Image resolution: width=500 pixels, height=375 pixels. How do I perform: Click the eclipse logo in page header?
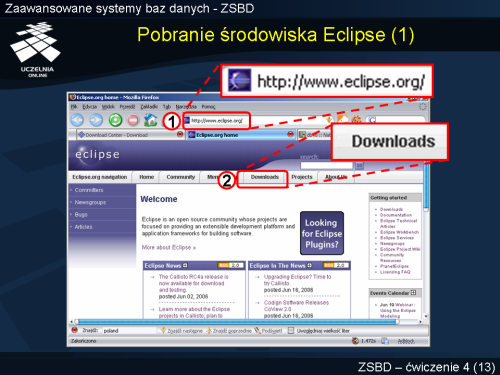(x=97, y=154)
